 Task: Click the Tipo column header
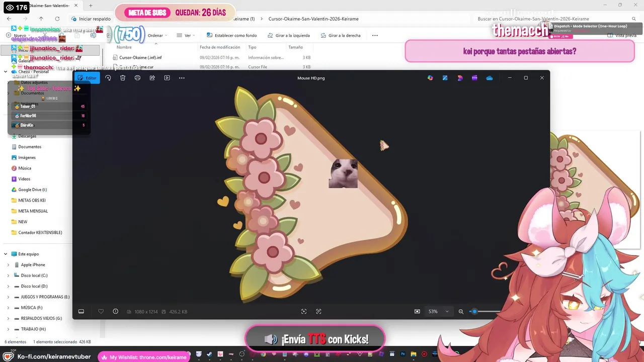pos(252,47)
